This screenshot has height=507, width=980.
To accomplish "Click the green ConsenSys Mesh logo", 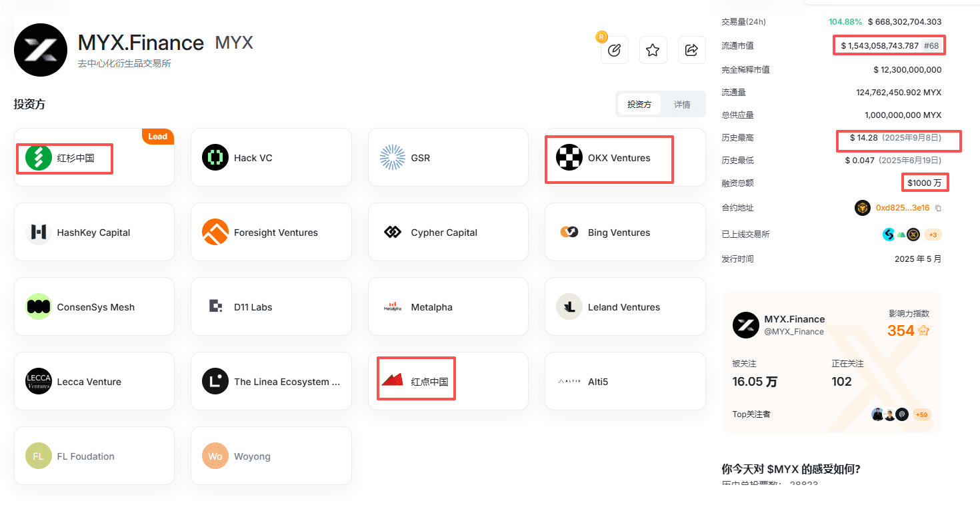I will click(x=39, y=307).
